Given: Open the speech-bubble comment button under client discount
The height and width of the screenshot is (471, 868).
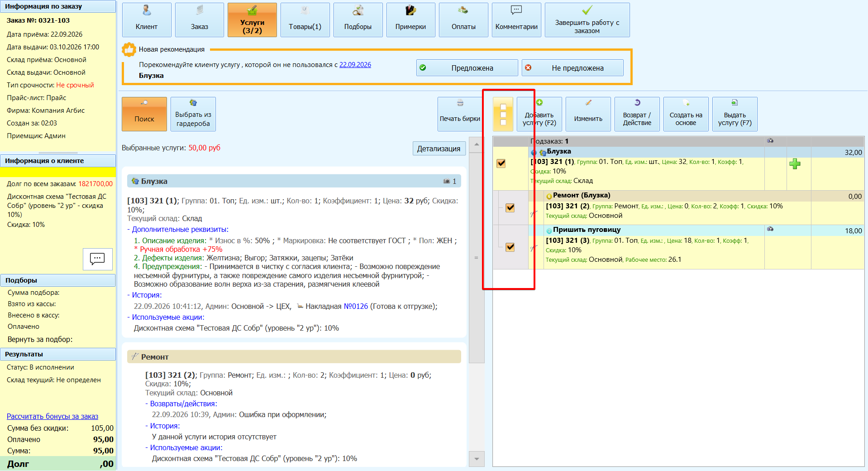Looking at the screenshot, I should click(x=98, y=259).
